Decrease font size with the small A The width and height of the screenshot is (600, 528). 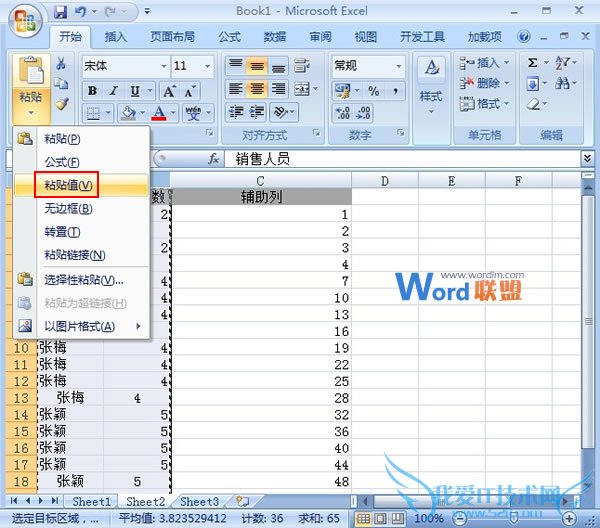[x=190, y=91]
